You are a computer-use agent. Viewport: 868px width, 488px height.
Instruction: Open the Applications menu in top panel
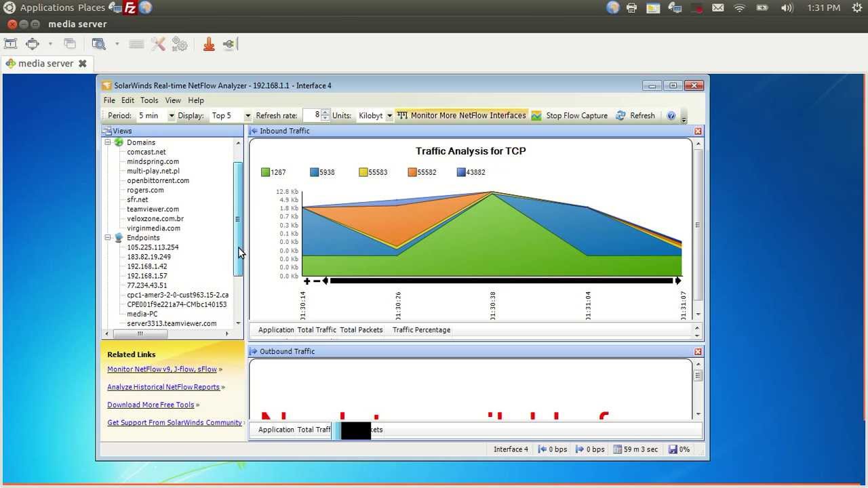pyautogui.click(x=47, y=7)
